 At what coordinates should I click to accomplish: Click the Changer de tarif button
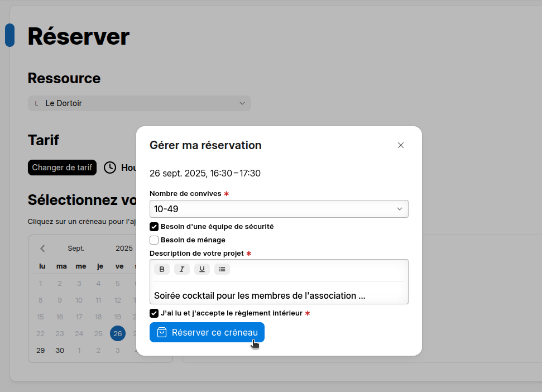click(x=62, y=168)
